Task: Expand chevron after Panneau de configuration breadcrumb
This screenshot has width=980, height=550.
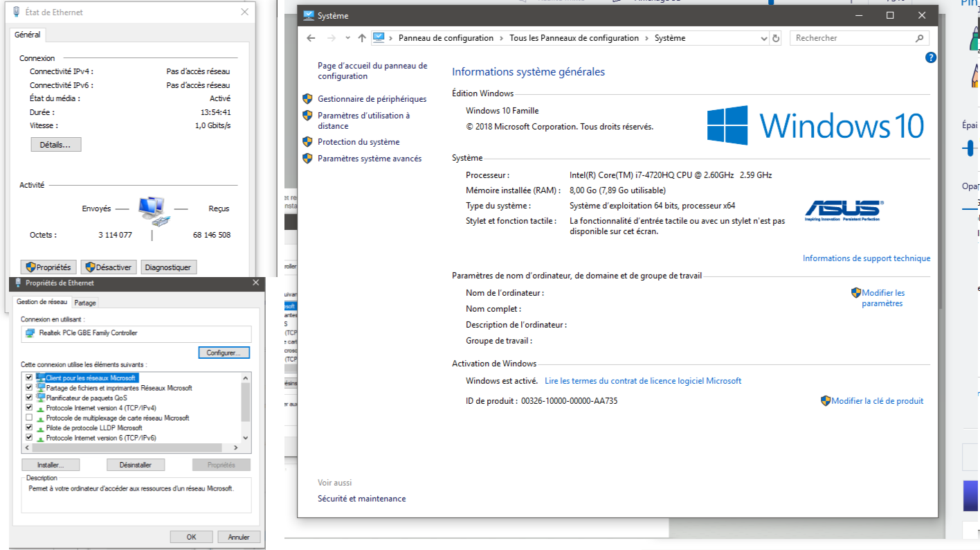Action: pos(502,38)
